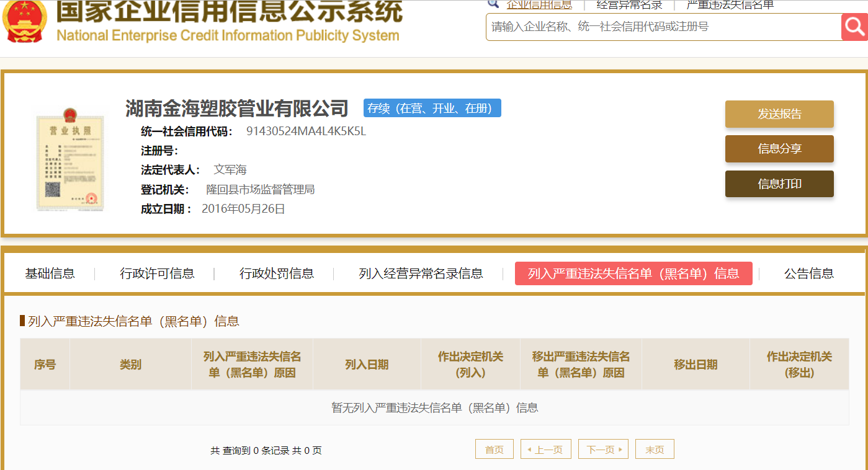This screenshot has height=470, width=868.
Task: Click credit code 91430524MA4L4K5K5L
Action: point(306,131)
